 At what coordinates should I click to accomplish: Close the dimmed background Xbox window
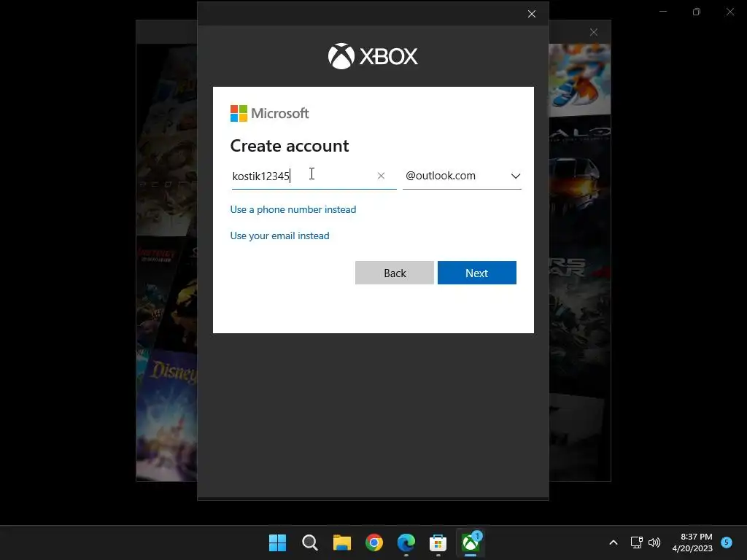tap(594, 32)
